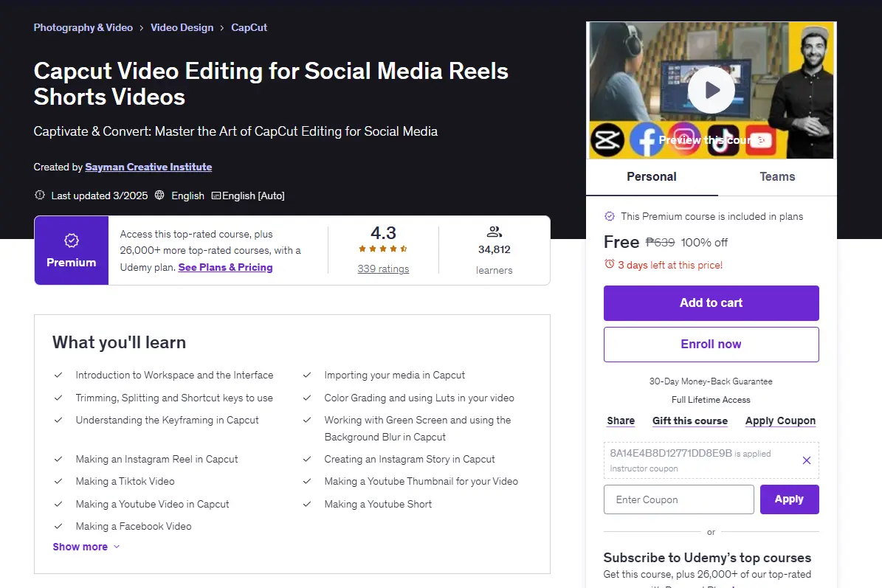The height and width of the screenshot is (588, 882).
Task: Click Apply Coupon link
Action: [x=780, y=421]
